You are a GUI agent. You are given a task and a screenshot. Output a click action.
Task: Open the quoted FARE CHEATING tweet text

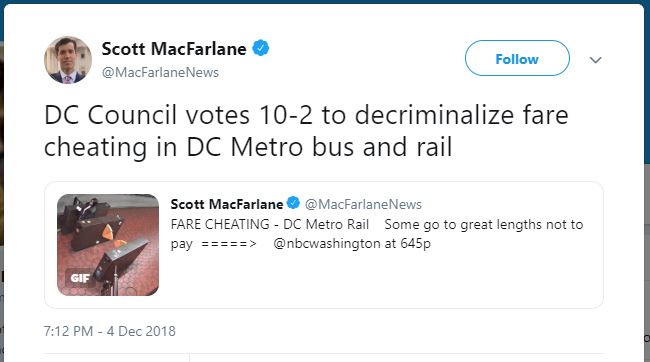[x=377, y=234]
